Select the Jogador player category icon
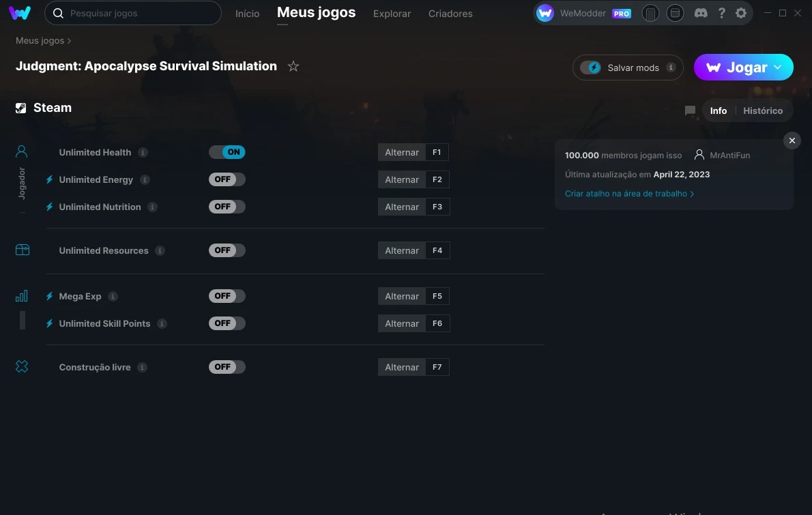This screenshot has width=812, height=515. click(x=22, y=151)
